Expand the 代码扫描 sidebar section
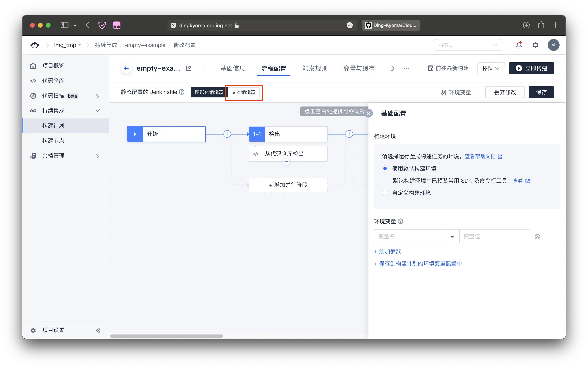Screen dimensions: 588x368 (x=98, y=96)
